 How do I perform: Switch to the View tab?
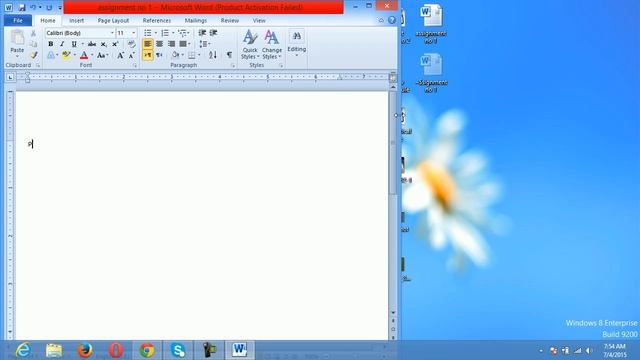(x=259, y=20)
